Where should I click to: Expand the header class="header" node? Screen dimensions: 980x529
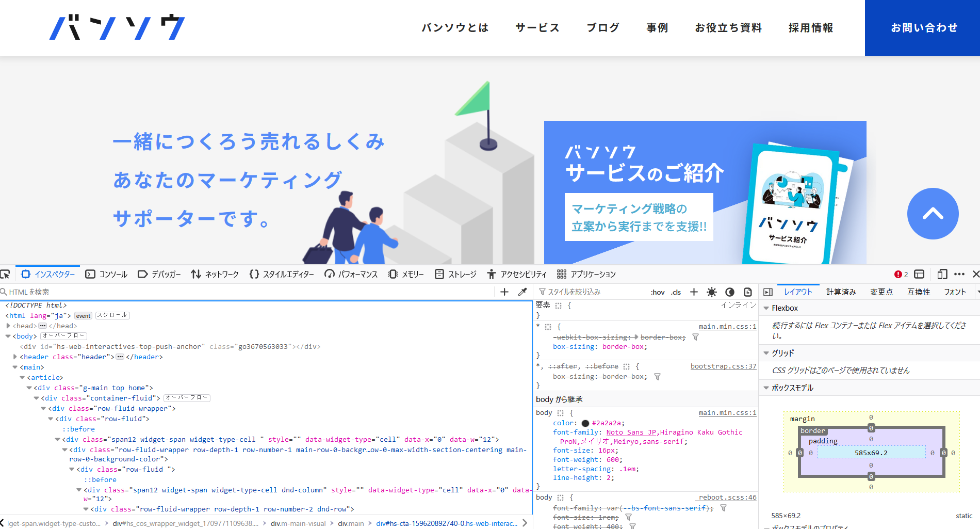coord(15,357)
